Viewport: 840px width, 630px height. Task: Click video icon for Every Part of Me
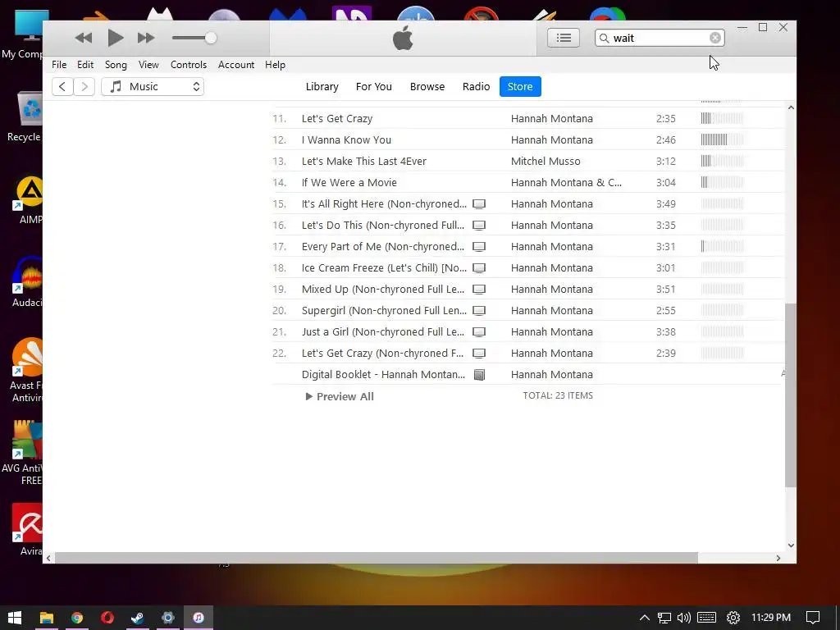(479, 247)
